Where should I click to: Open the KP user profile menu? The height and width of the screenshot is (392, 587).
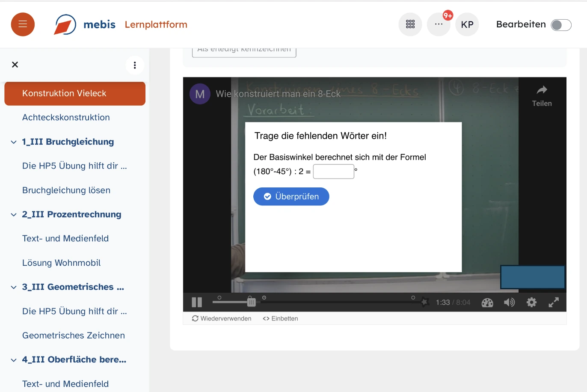tap(467, 24)
